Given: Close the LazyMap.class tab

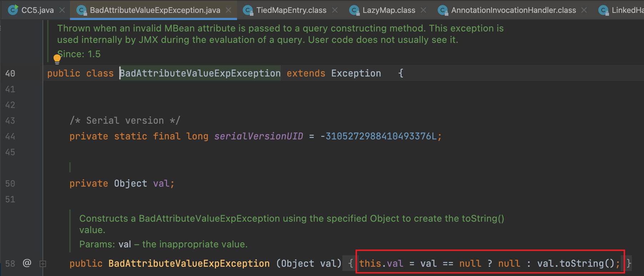Looking at the screenshot, I should coord(423,10).
